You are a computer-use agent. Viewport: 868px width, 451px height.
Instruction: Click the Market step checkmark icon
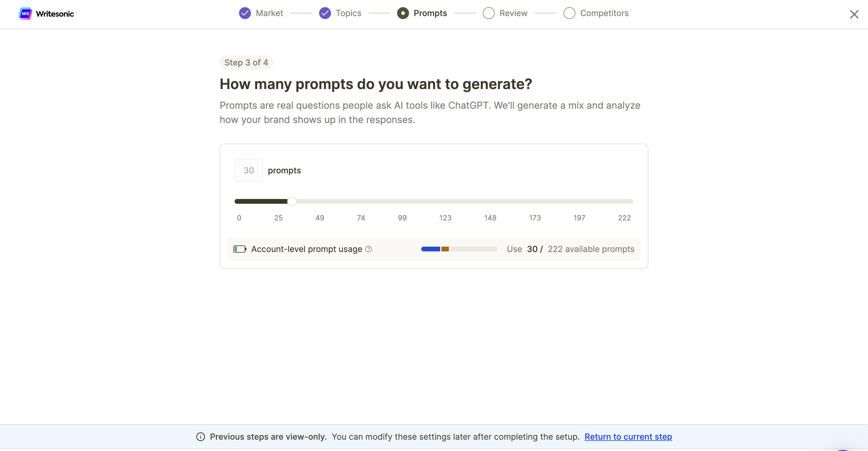(245, 13)
